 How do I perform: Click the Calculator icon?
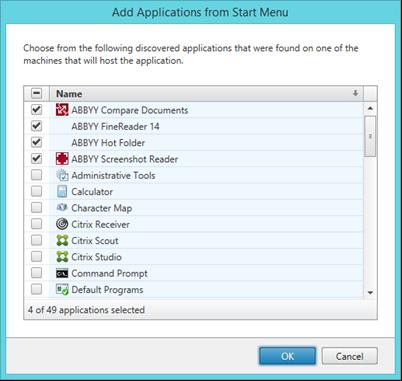[62, 191]
